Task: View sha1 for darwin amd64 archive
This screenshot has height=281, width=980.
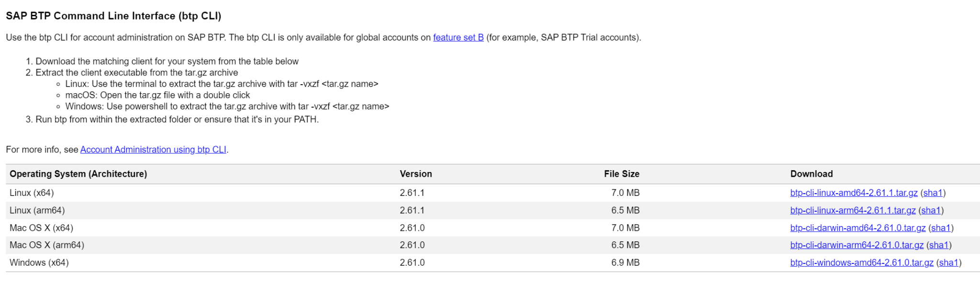Action: click(941, 228)
